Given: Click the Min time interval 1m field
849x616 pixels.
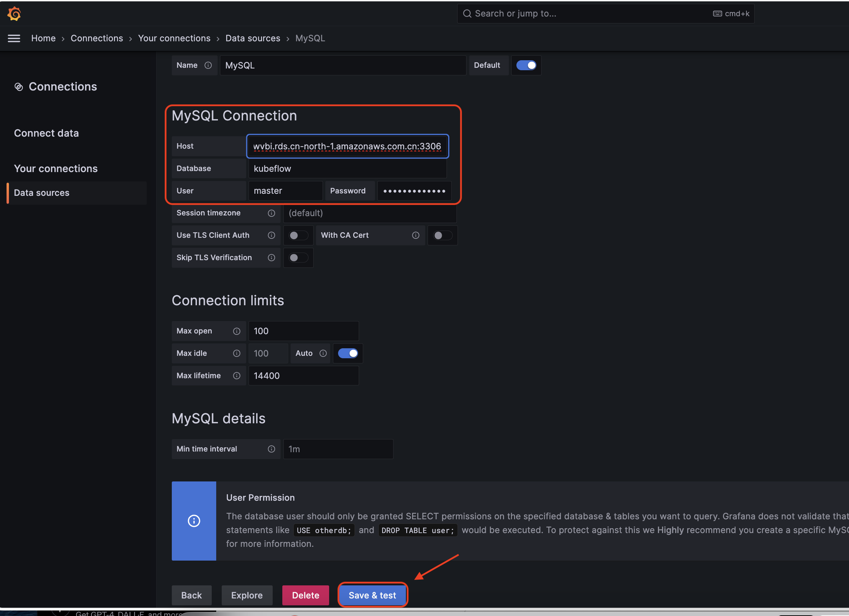Looking at the screenshot, I should pos(338,449).
